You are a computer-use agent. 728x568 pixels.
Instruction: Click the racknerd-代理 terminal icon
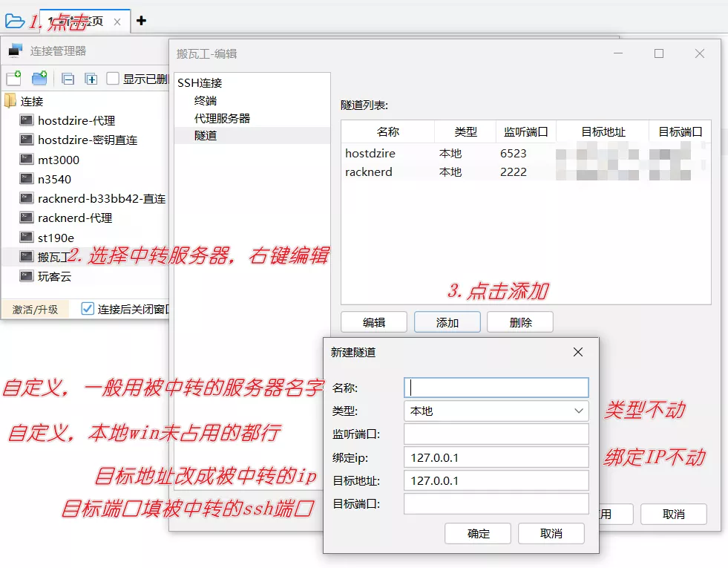(x=27, y=218)
